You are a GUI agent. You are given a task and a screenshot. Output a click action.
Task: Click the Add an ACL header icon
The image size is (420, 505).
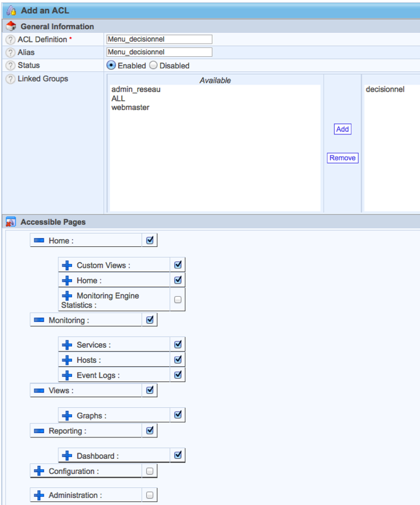pos(10,11)
